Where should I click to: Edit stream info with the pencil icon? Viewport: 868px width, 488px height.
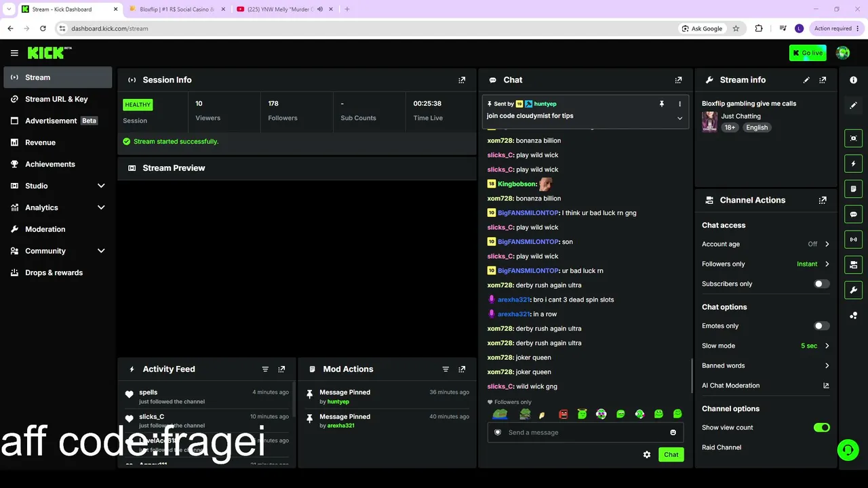coord(806,80)
